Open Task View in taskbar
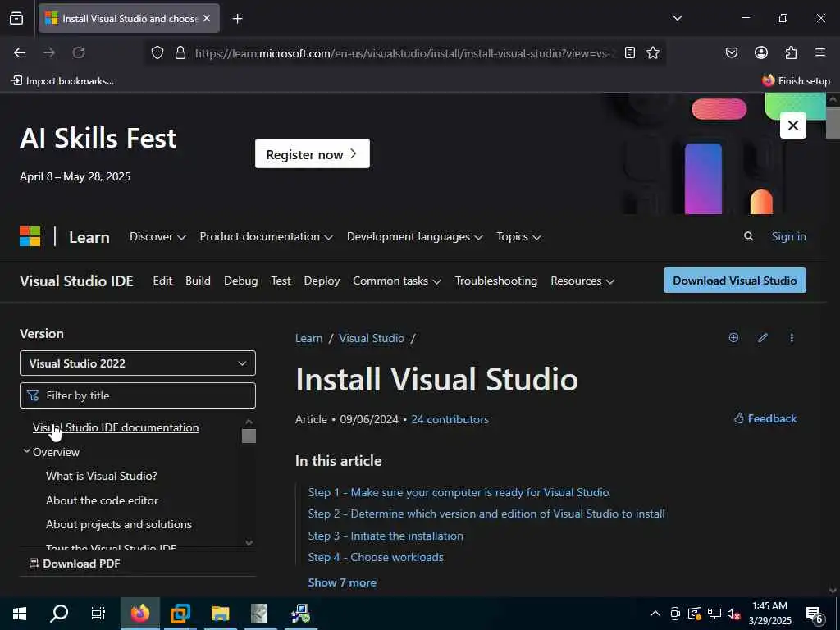The height and width of the screenshot is (630, 840). pyautogui.click(x=98, y=614)
